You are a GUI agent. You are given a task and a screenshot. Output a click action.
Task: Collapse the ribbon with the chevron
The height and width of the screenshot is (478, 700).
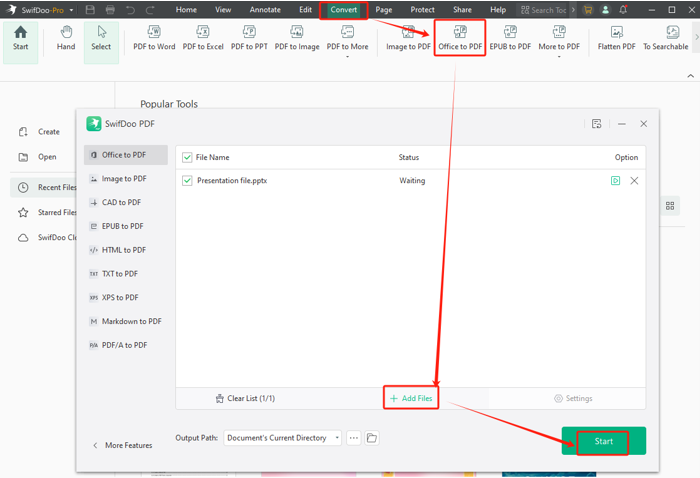(x=691, y=76)
